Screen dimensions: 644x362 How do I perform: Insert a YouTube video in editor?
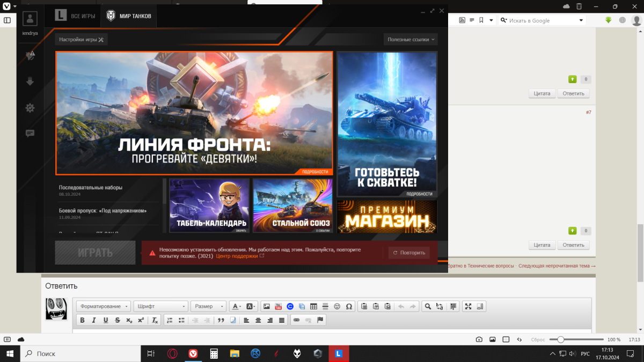pyautogui.click(x=278, y=306)
